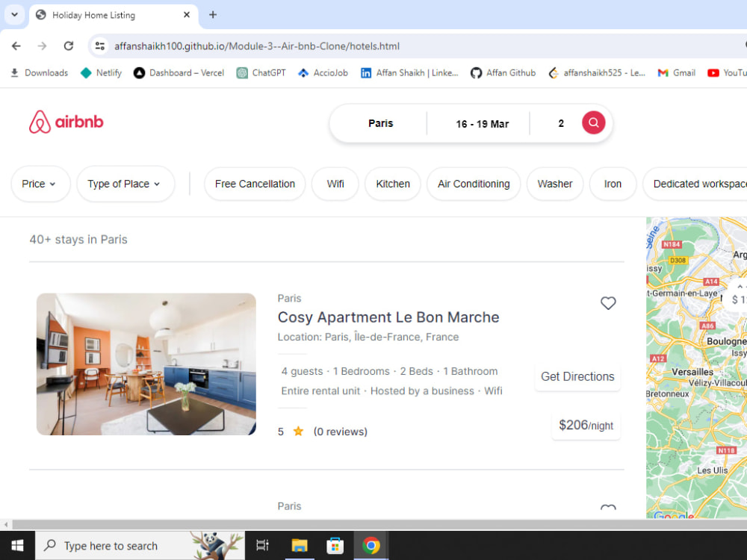
Task: Click the yellow star rating icon
Action: coord(298,432)
